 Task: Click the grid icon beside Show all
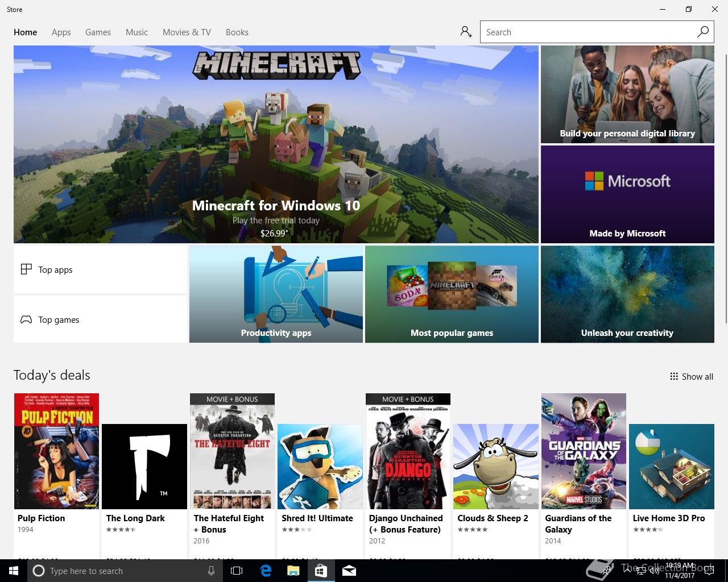tap(674, 376)
